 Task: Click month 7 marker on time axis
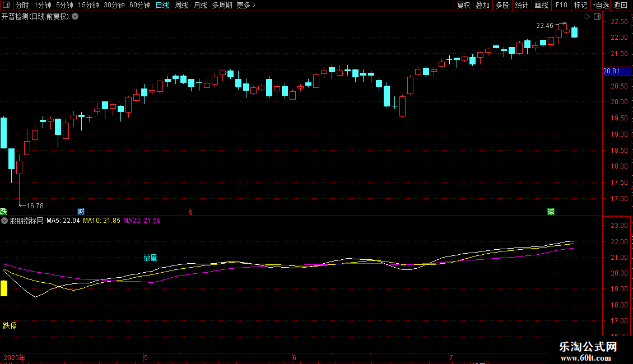(x=451, y=358)
